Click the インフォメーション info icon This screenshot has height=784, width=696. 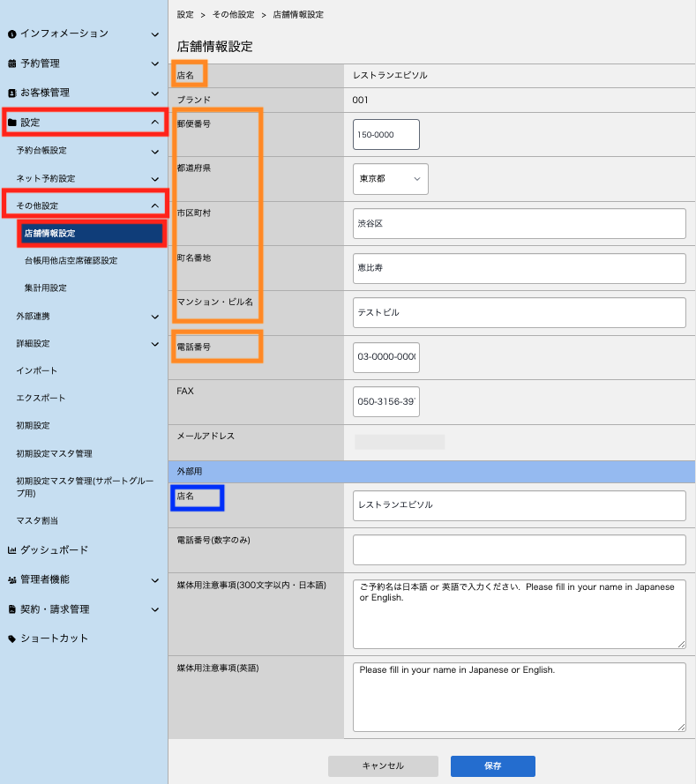click(x=12, y=34)
